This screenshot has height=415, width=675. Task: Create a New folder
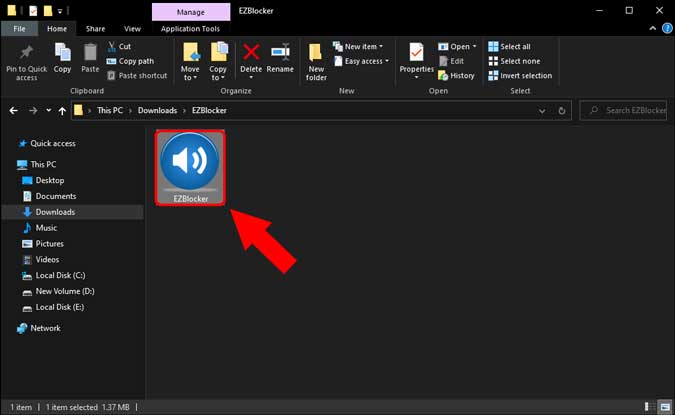tap(316, 62)
